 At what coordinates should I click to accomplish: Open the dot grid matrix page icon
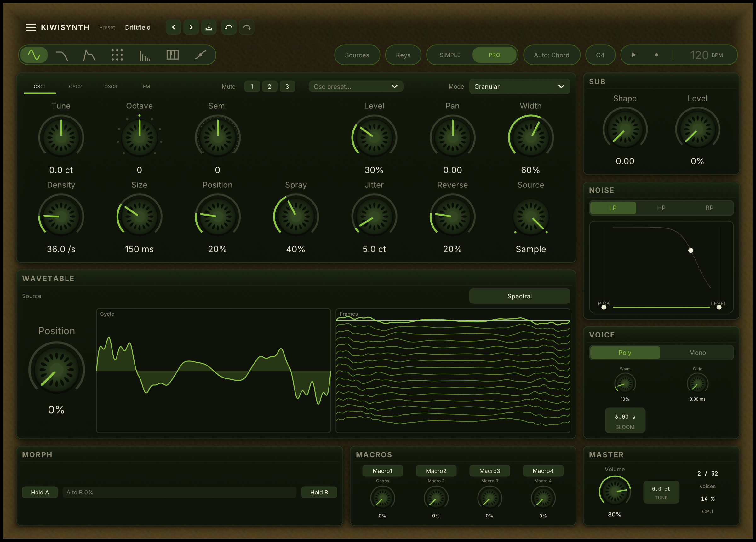click(x=117, y=55)
